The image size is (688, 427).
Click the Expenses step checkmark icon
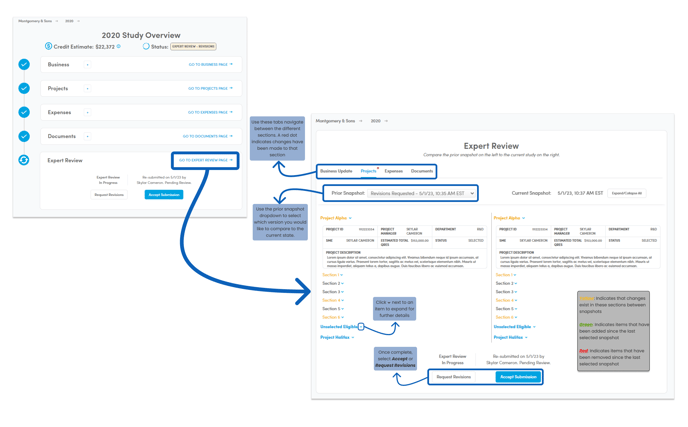point(24,112)
